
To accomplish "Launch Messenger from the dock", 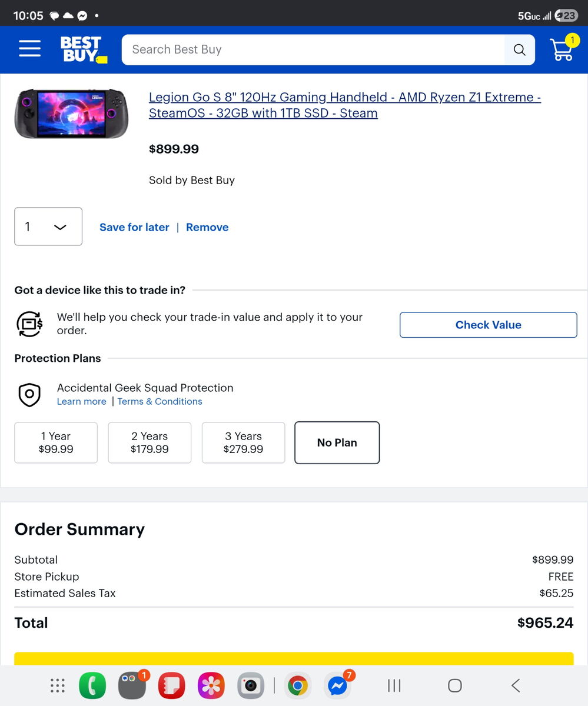I will pyautogui.click(x=337, y=685).
